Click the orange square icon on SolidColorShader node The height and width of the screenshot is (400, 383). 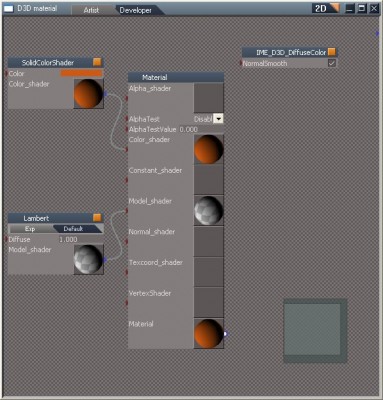click(97, 62)
